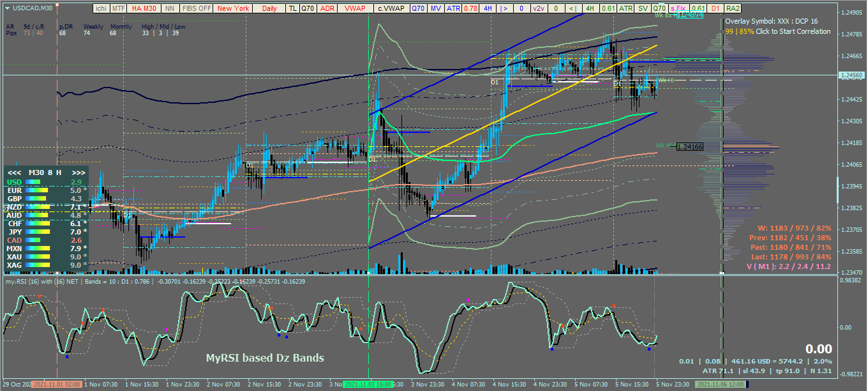Click the green 0 button
The height and width of the screenshot is (391, 868).
556,9
